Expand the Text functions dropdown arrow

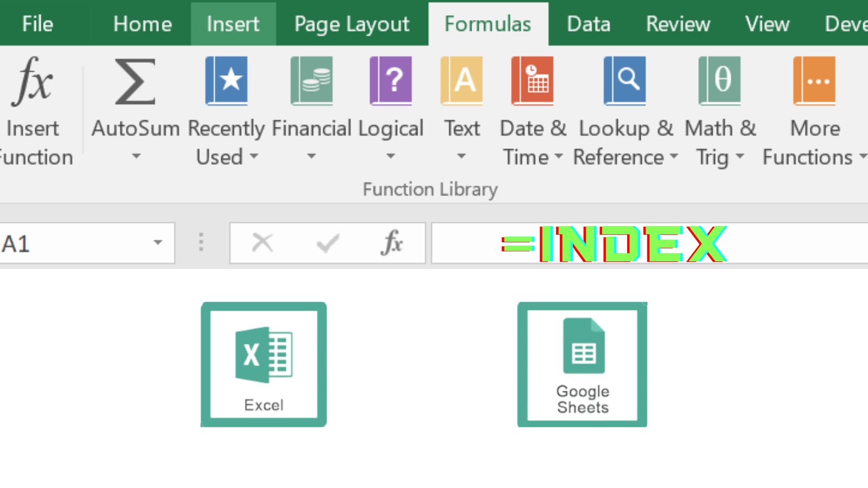461,156
